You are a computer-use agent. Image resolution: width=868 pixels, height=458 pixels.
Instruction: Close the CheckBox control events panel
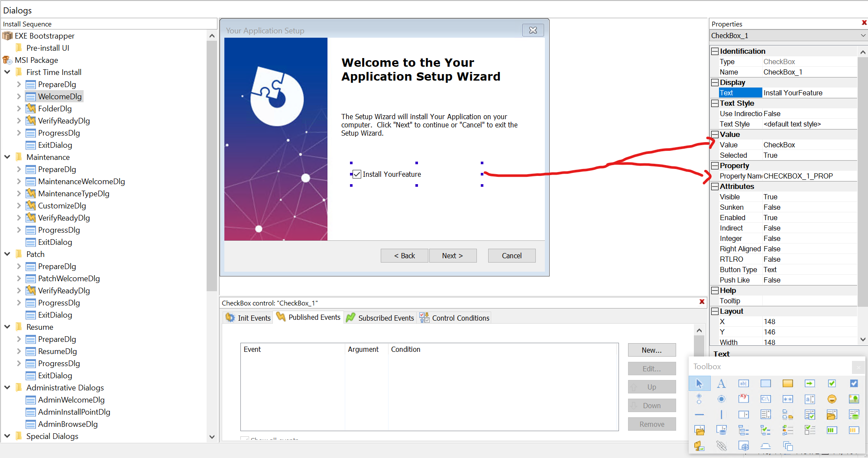pyautogui.click(x=702, y=302)
